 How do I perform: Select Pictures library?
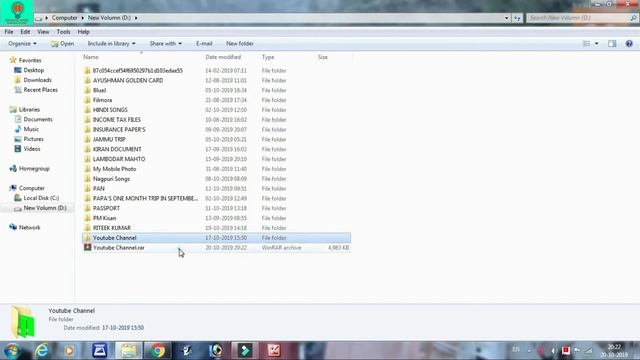pyautogui.click(x=33, y=139)
